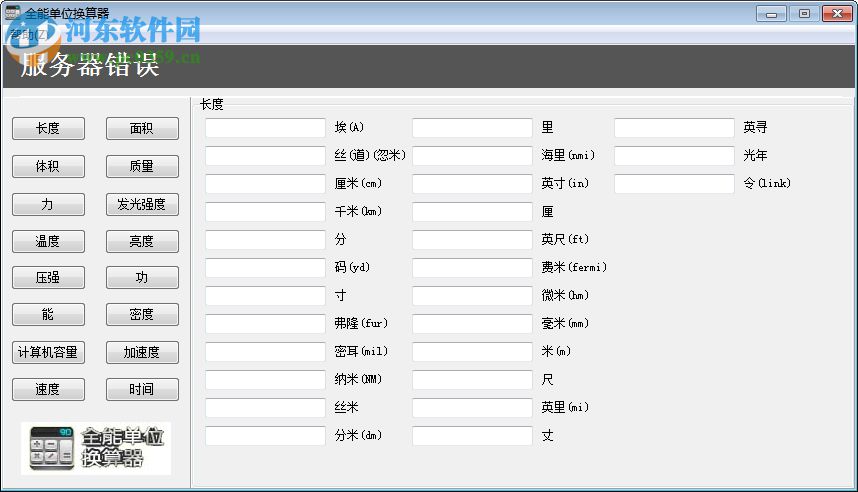Select the 面积 category button
Image resolution: width=858 pixels, height=492 pixels.
tap(142, 129)
